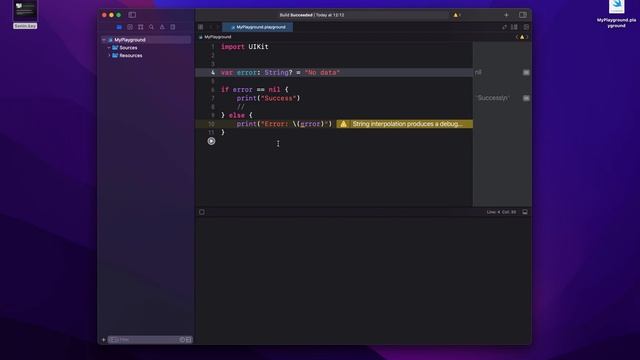
Task: Click the Build Succeeded activity status
Action: point(312,15)
